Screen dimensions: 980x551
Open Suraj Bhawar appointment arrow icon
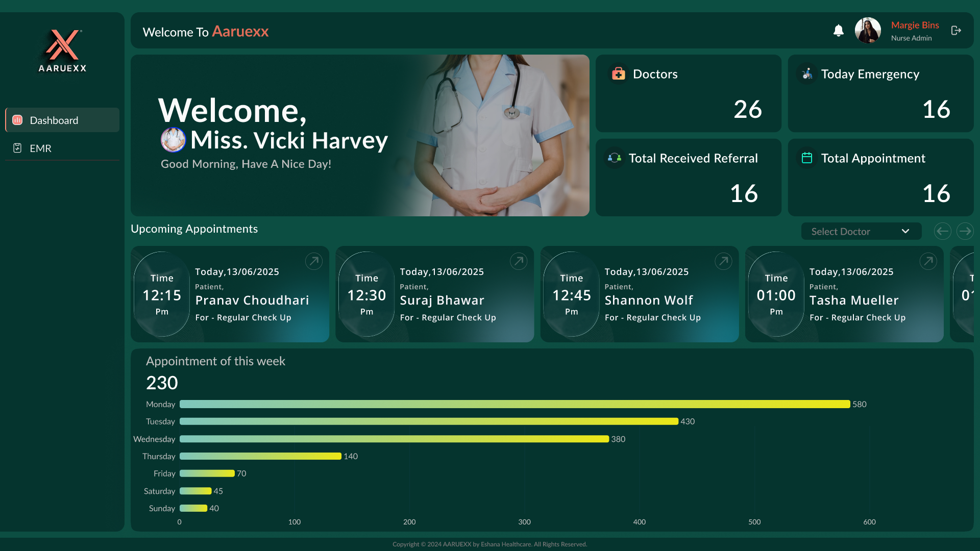[519, 261]
